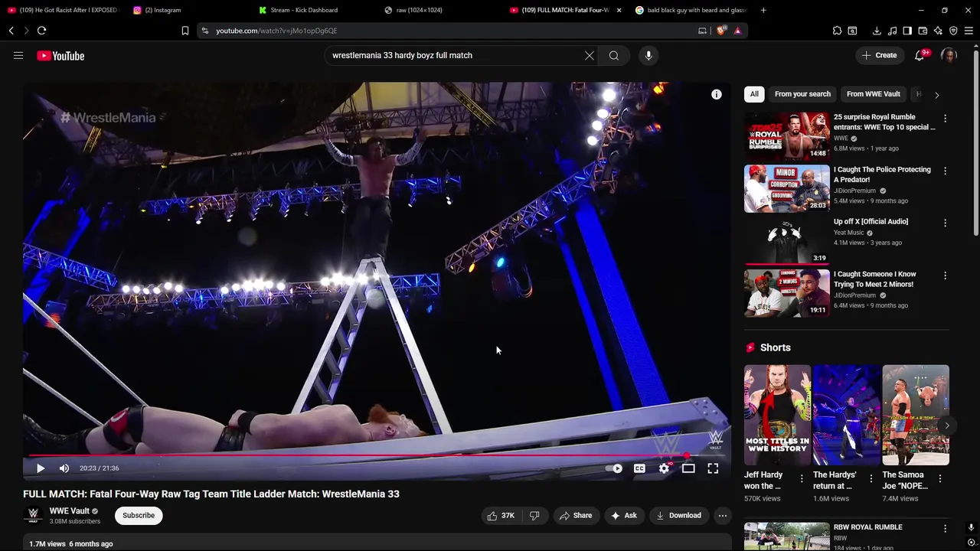Select From WWE Vault chip
The width and height of the screenshot is (980, 551).
(x=874, y=94)
